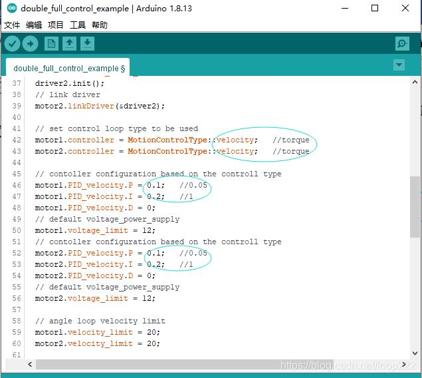Viewport: 422px width, 378px height.
Task: Click the '//0.05' comment on line 46
Action: [x=193, y=185]
